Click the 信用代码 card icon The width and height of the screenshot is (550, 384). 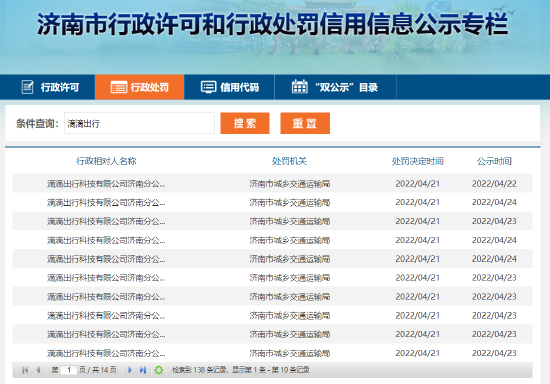[x=208, y=87]
